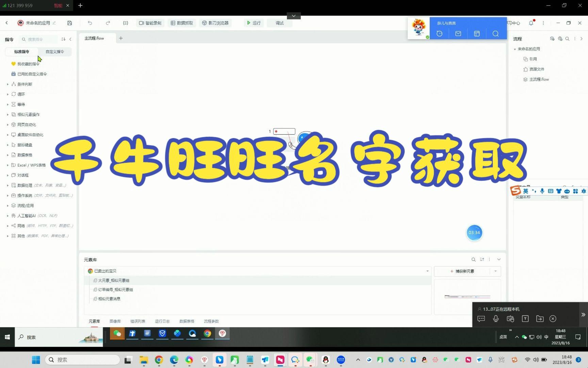Start 智能录制 smart recording
The height and width of the screenshot is (368, 588).
[x=150, y=23]
